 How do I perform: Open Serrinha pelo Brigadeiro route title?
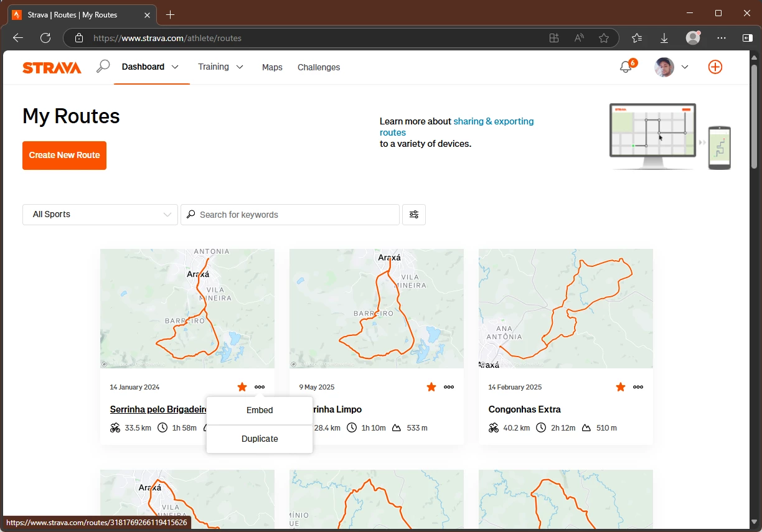[x=158, y=409]
